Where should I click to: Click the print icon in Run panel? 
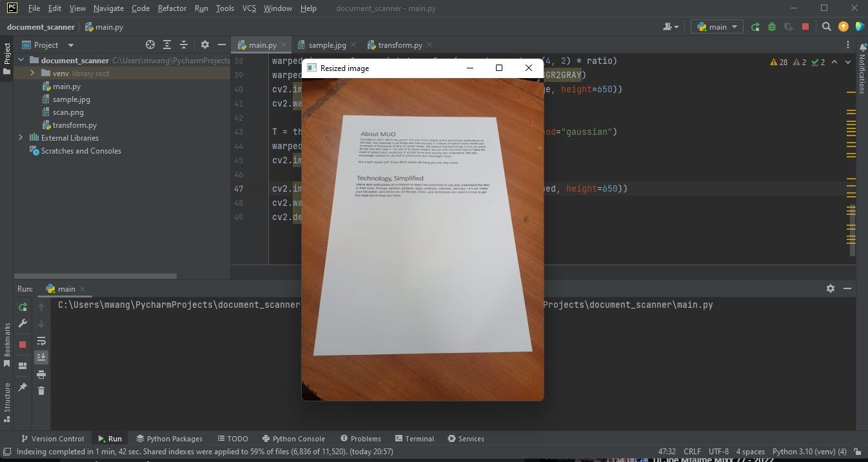(41, 374)
